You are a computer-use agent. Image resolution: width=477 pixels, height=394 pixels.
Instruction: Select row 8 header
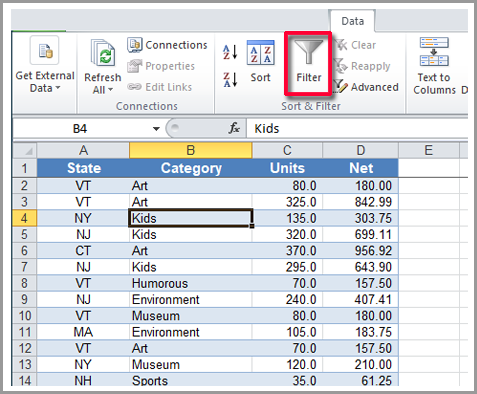24,283
